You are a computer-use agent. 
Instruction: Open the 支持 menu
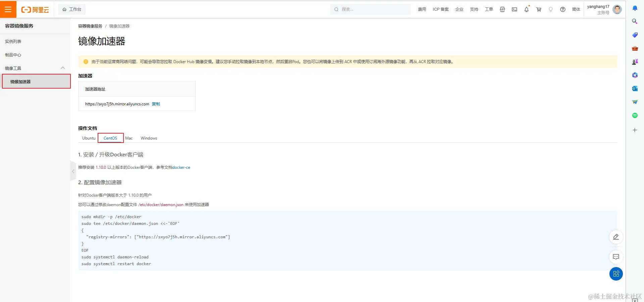(474, 9)
